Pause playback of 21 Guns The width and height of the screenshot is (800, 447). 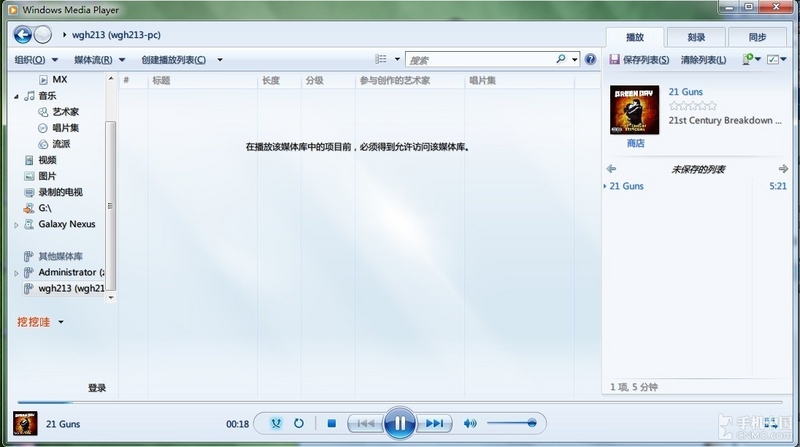(399, 423)
